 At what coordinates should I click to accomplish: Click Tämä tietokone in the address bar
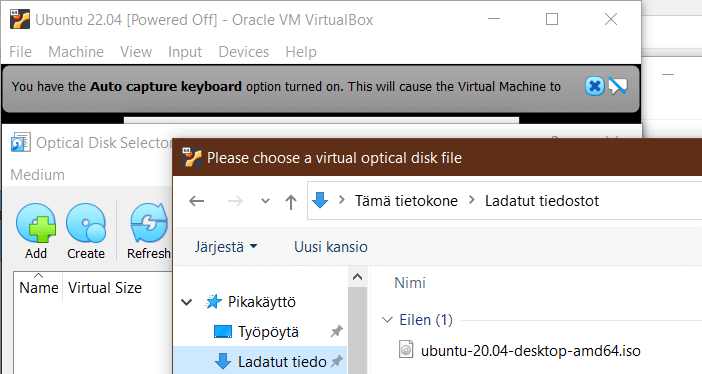(406, 201)
